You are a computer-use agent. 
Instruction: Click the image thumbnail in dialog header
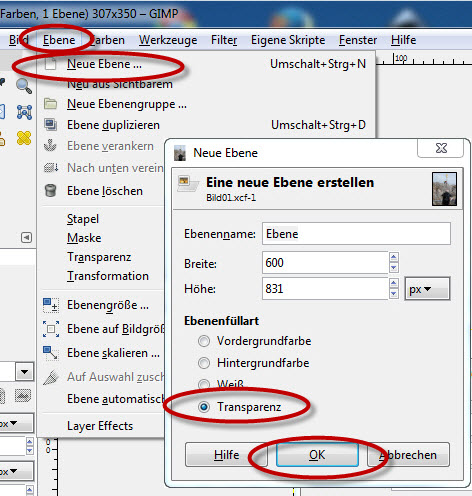click(x=444, y=189)
